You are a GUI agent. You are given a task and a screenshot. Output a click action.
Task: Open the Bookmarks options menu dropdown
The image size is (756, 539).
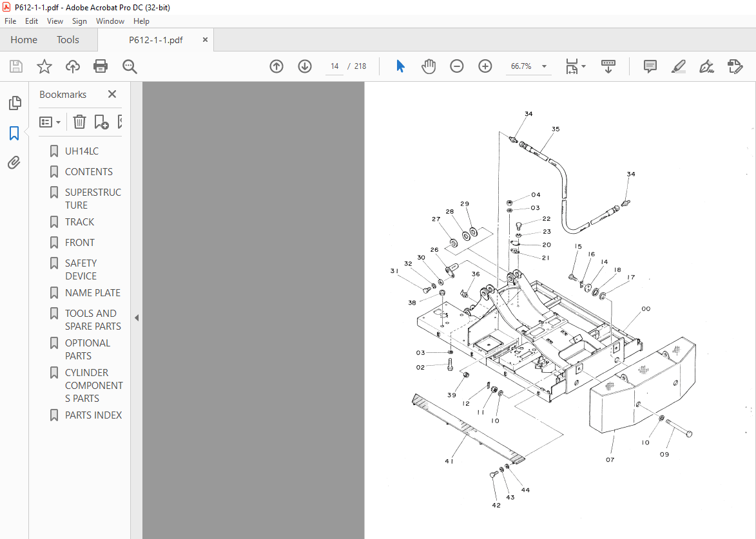click(50, 121)
